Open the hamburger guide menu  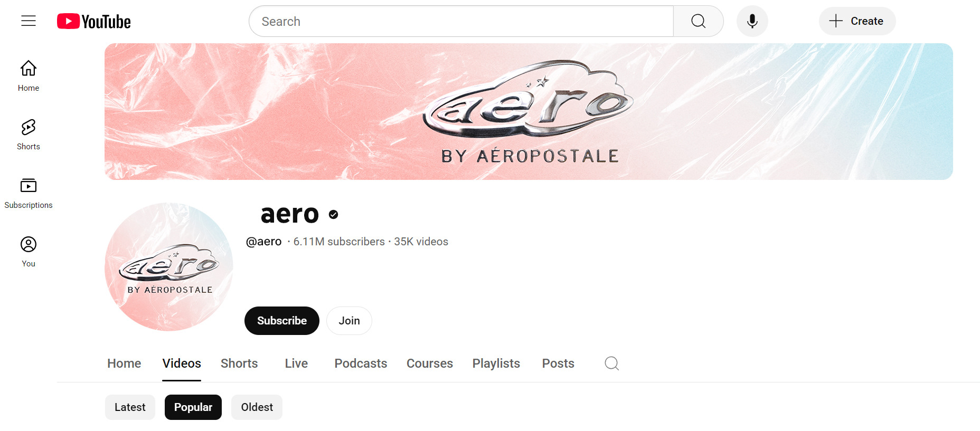click(x=29, y=21)
